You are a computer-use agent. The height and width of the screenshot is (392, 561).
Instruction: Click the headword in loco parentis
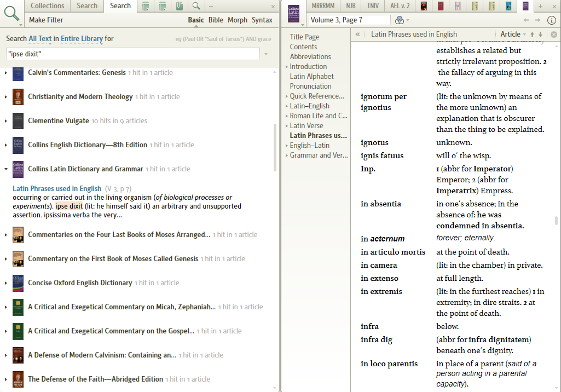pyautogui.click(x=389, y=364)
